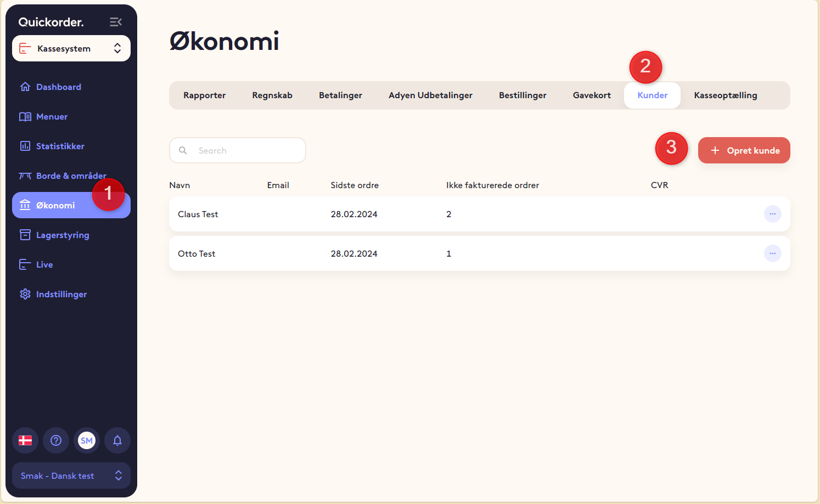
Task: Open the Kassesystem selector
Action: 71,48
